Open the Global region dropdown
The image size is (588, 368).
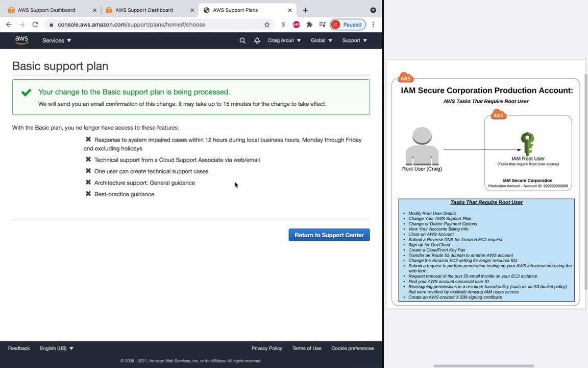(x=322, y=40)
